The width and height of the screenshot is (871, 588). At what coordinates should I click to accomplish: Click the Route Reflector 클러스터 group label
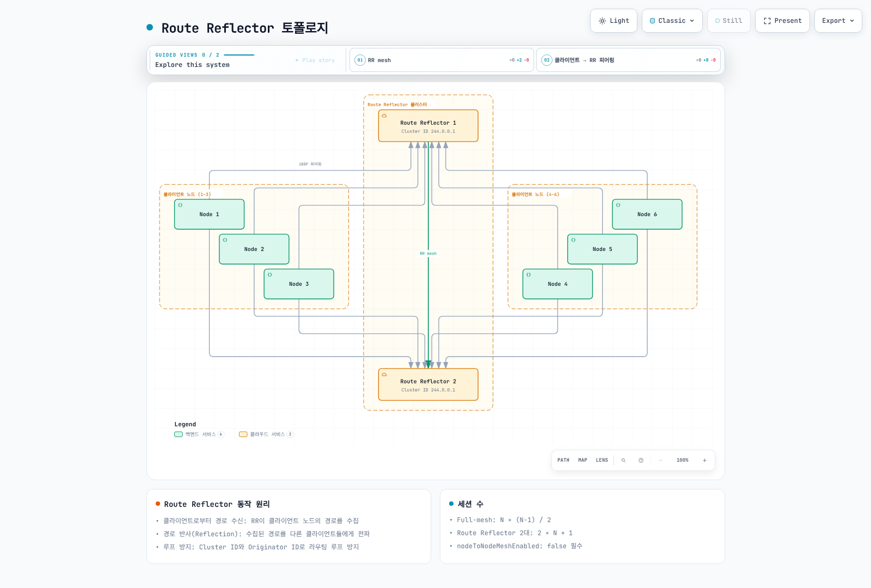[x=397, y=105]
